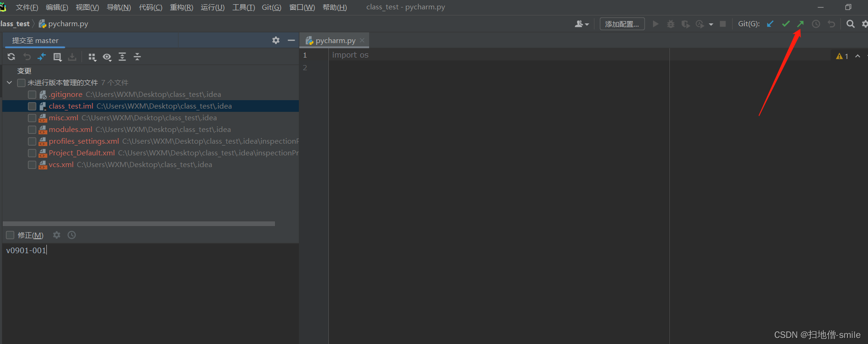The height and width of the screenshot is (344, 868).
Task: Open the dropdown arrow beside profile run icon
Action: point(711,24)
